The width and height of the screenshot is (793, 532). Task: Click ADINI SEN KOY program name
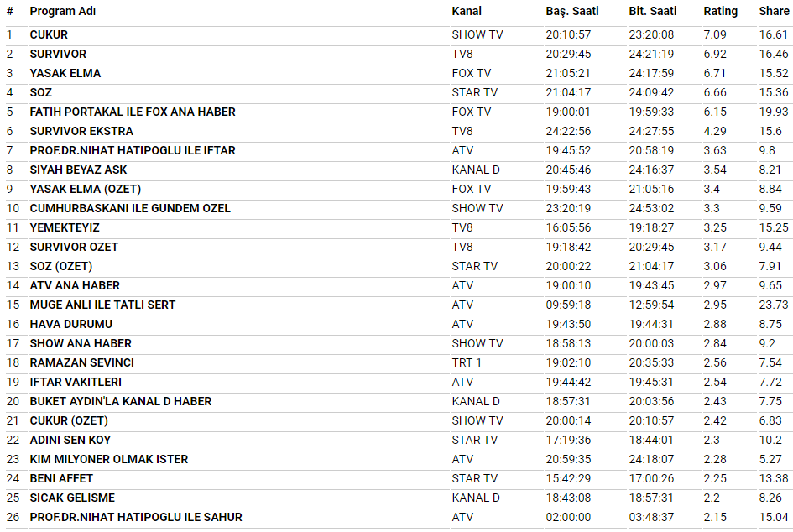pos(70,440)
